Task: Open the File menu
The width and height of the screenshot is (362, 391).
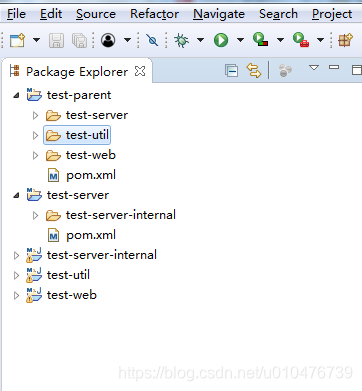Action: click(16, 14)
